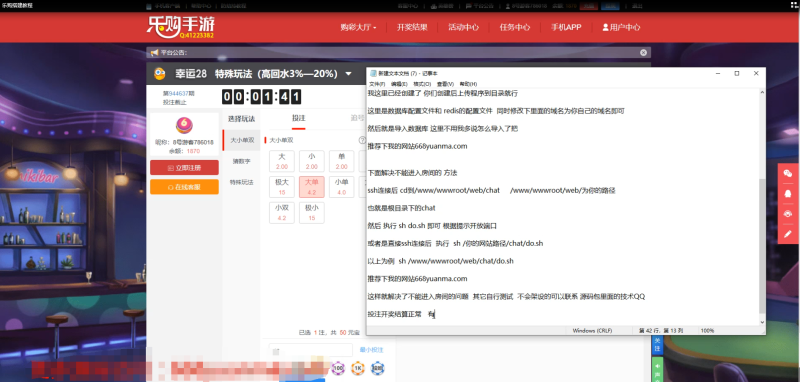Select the 大 2.00 bet option
800x382 pixels.
click(282, 161)
